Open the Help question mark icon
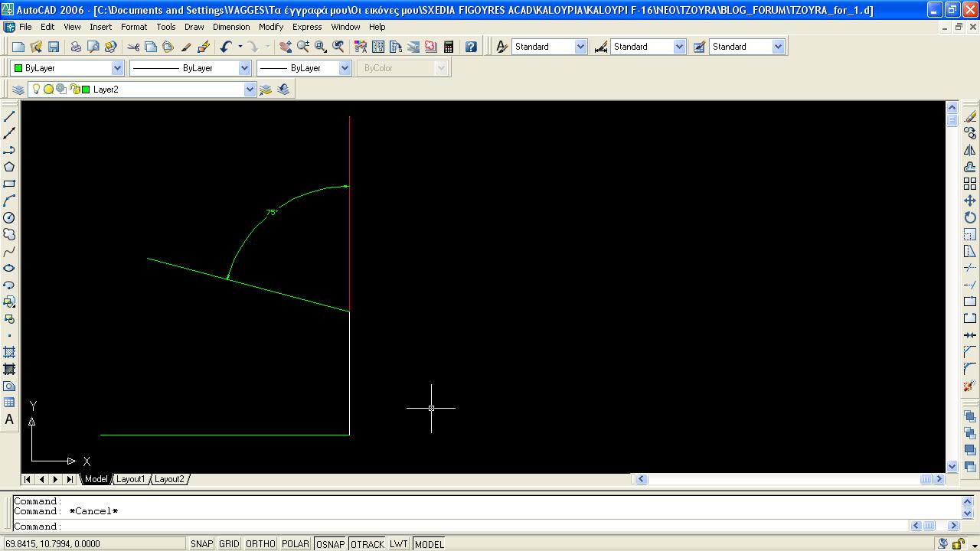The width and height of the screenshot is (980, 551). point(471,47)
